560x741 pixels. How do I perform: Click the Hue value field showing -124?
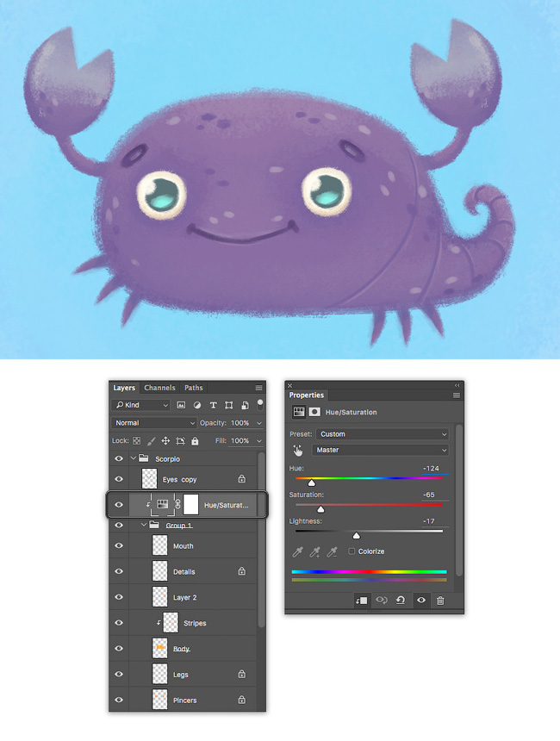[435, 469]
